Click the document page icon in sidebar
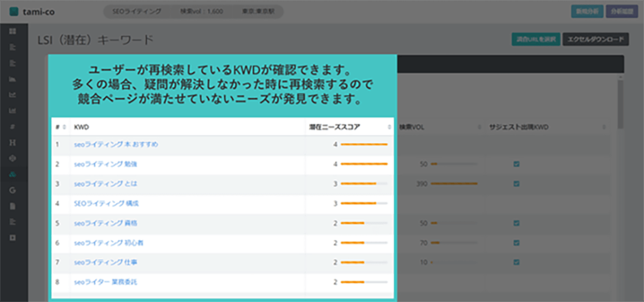The width and height of the screenshot is (644, 302). (x=13, y=206)
